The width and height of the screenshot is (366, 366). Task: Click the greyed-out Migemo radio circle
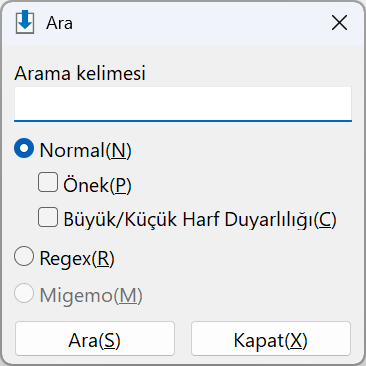click(24, 293)
